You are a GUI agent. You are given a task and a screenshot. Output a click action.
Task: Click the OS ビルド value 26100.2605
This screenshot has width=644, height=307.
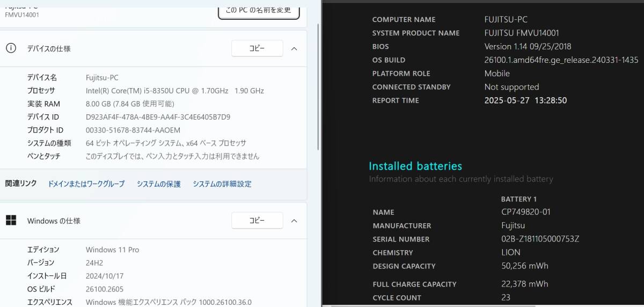[x=105, y=289]
